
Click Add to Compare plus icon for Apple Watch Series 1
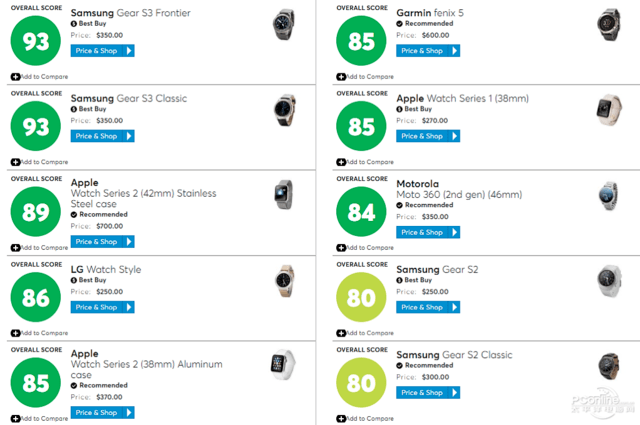tap(341, 162)
